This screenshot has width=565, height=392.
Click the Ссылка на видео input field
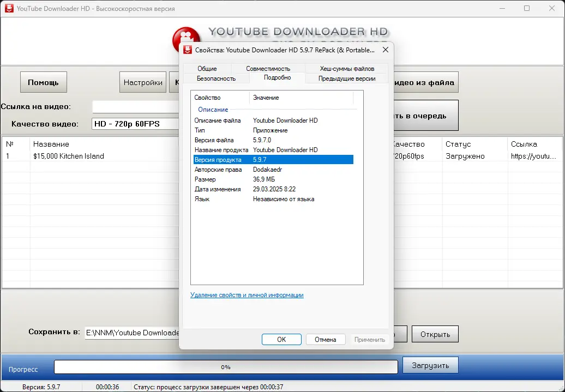(135, 107)
